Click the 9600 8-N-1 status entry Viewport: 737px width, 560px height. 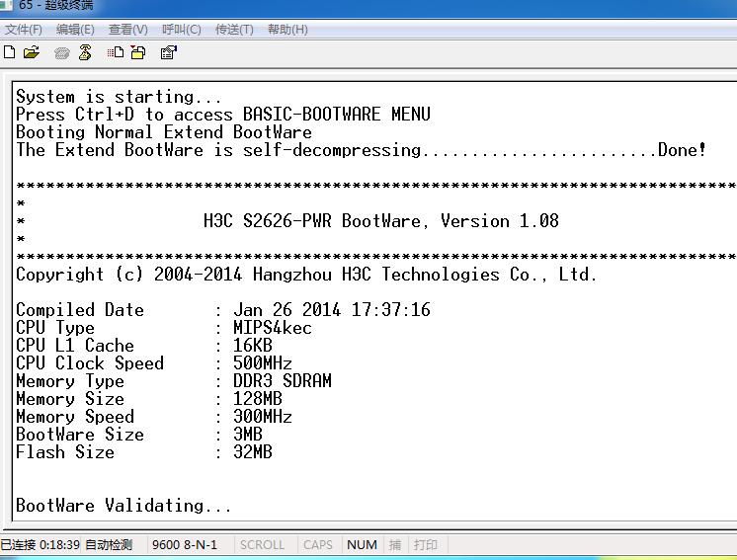pos(185,545)
